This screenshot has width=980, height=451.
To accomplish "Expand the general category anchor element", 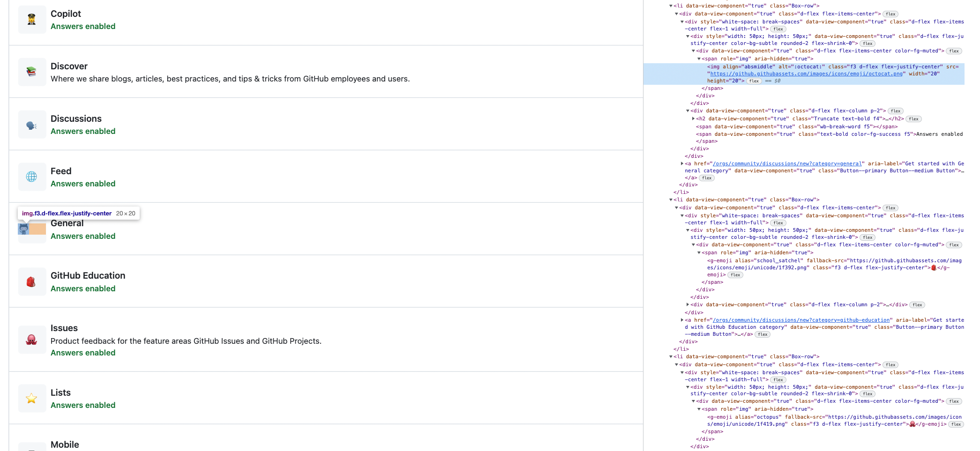I will point(682,163).
